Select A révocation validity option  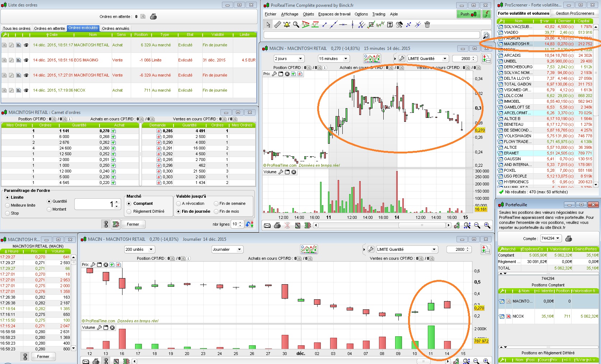point(178,203)
